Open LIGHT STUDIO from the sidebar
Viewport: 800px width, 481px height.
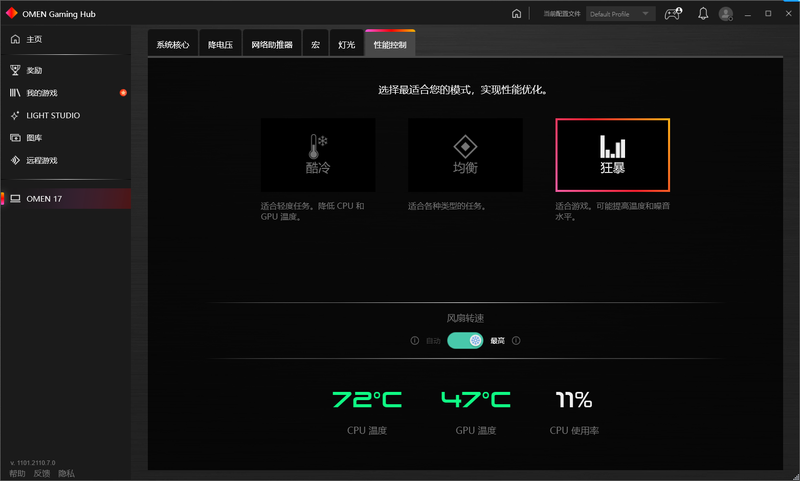[x=52, y=115]
